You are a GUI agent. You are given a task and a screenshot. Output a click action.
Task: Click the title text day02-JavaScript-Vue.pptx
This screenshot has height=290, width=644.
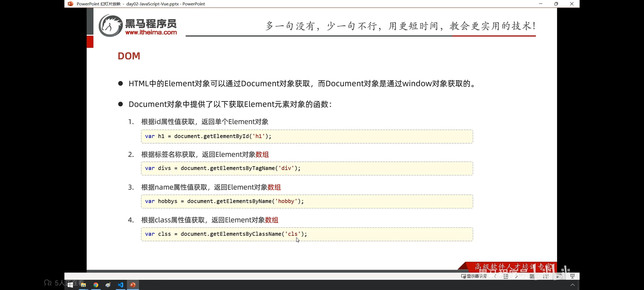153,4
